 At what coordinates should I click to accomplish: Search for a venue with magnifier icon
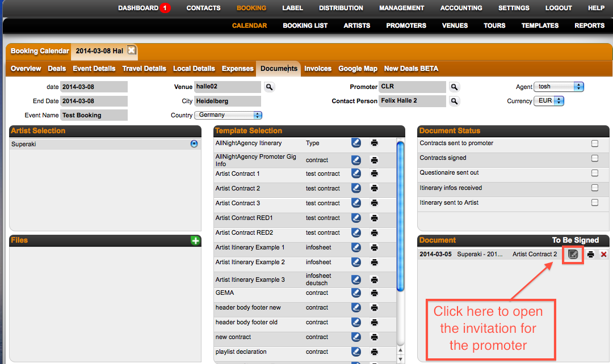[x=269, y=87]
